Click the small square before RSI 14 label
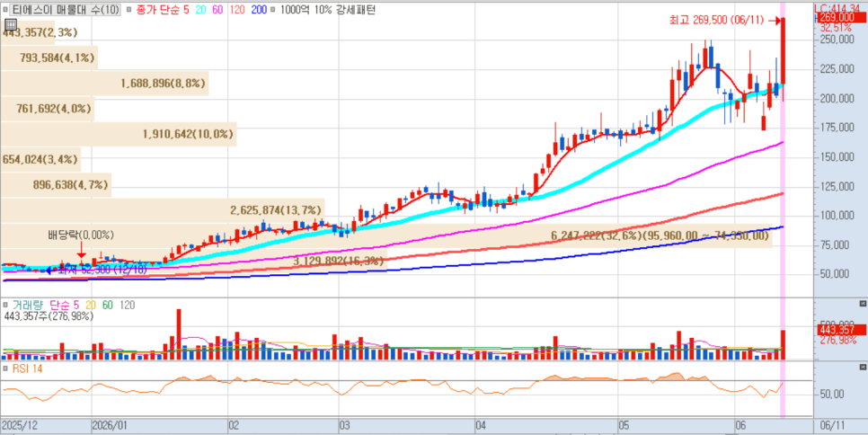This screenshot has height=435, width=868. 5,368
